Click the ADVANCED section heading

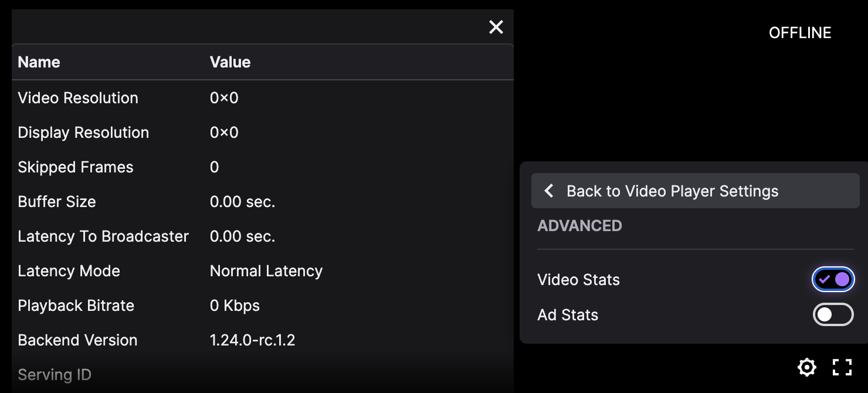579,226
